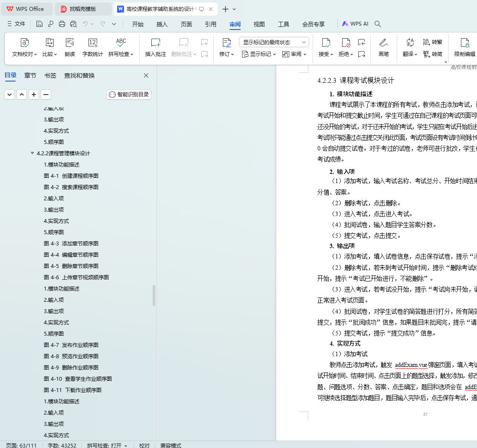
Task: Switch to the 开始 ribbon tab
Action: click(x=138, y=24)
